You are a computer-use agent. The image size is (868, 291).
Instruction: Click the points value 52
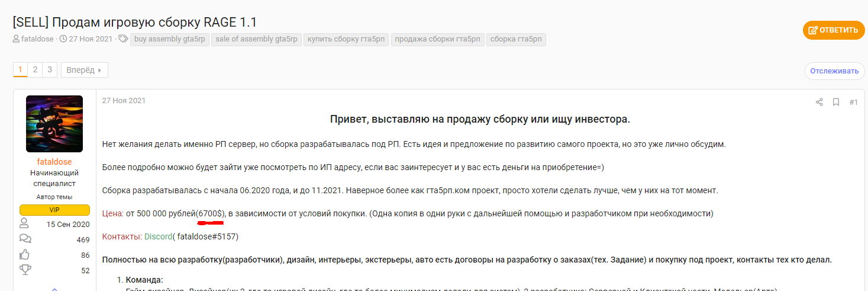85,270
